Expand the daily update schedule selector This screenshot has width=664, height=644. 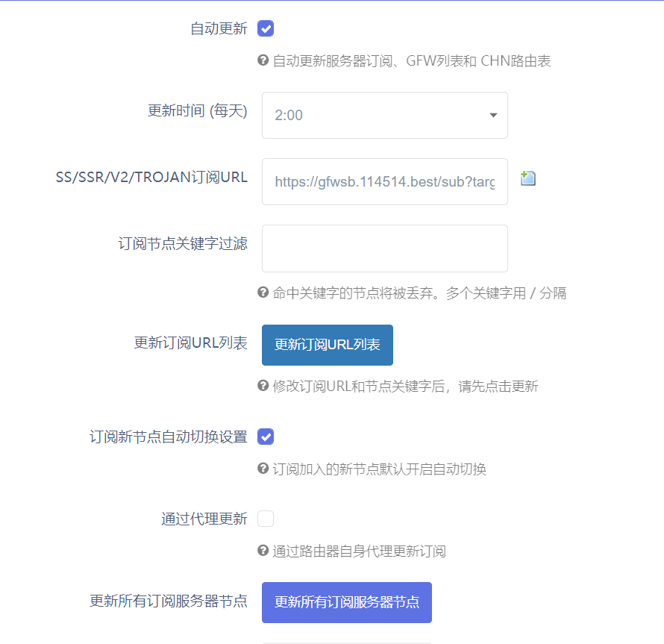pos(384,115)
